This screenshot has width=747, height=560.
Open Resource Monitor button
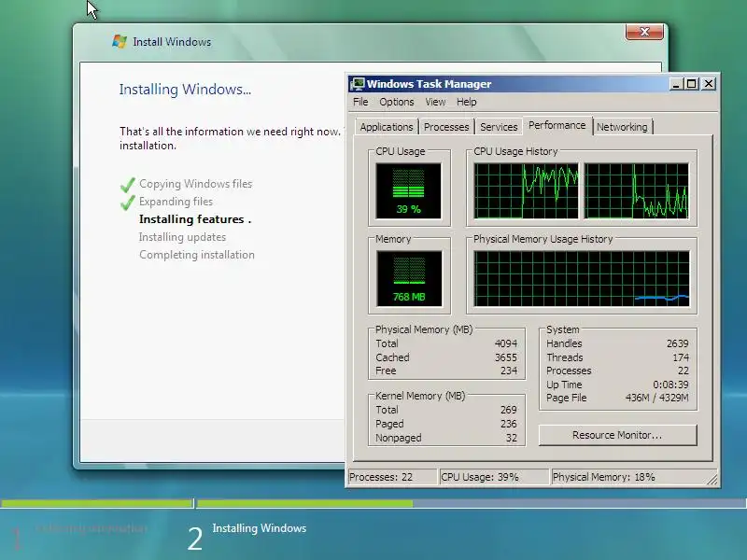pyautogui.click(x=617, y=435)
